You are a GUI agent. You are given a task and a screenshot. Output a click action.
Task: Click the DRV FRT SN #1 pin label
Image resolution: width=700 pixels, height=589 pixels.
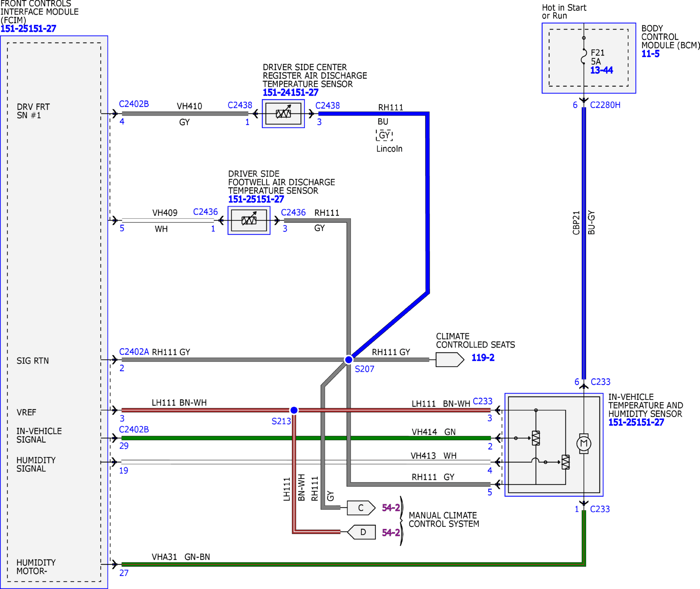[x=34, y=111]
